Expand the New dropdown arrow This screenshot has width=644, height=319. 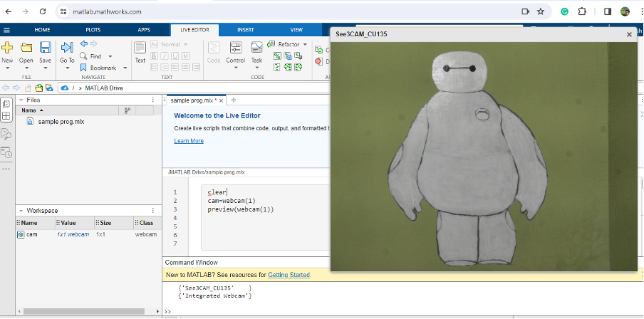[7, 68]
